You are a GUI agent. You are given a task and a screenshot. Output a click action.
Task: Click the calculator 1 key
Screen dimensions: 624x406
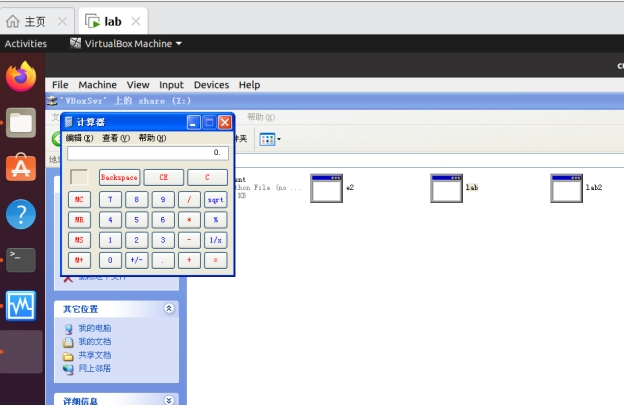tap(110, 240)
